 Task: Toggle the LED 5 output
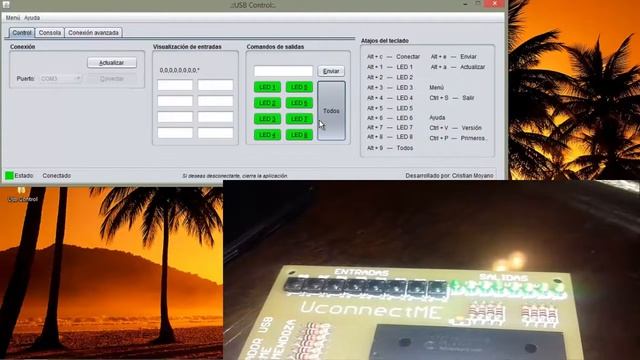pos(299,87)
